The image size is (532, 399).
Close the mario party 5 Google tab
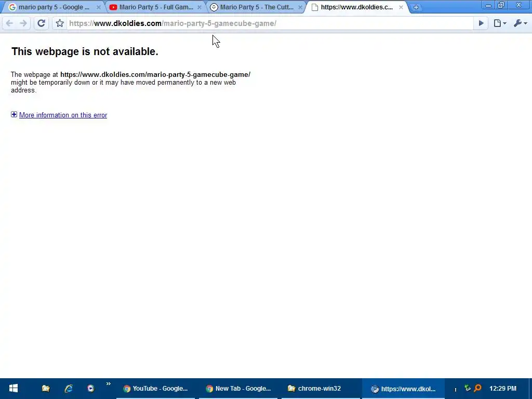click(x=98, y=7)
